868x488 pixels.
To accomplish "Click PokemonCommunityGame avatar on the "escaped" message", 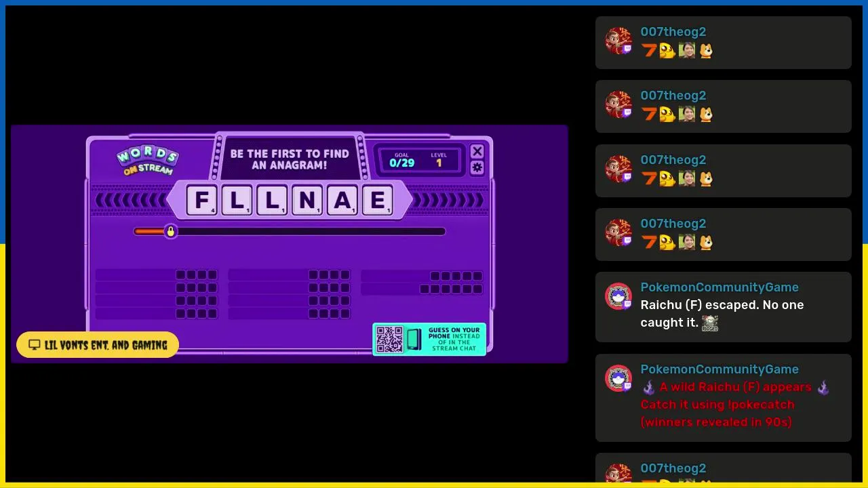I will [618, 296].
